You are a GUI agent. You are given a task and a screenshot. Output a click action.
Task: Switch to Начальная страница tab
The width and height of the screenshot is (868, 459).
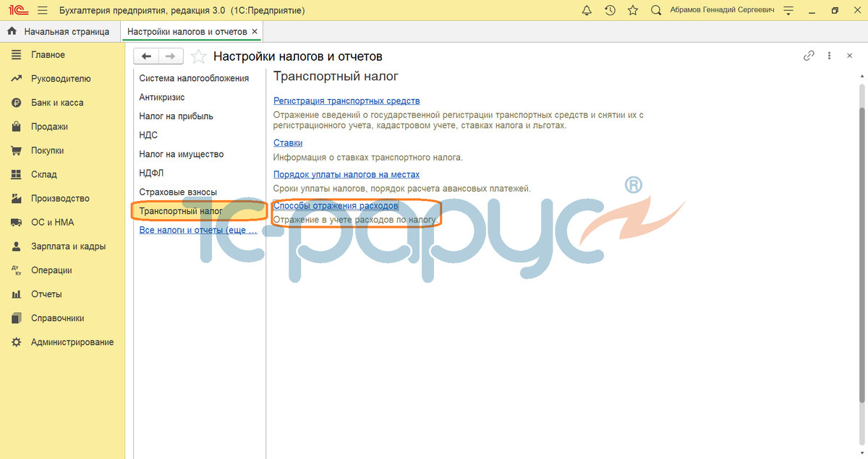point(59,32)
